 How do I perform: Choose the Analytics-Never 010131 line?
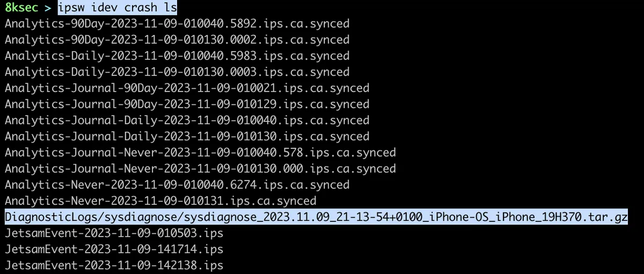[160, 201]
